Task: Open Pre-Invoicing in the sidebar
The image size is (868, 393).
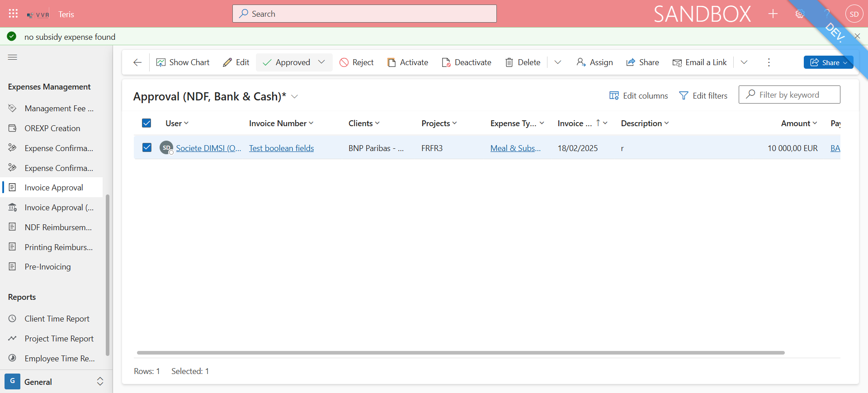Action: (x=52, y=267)
